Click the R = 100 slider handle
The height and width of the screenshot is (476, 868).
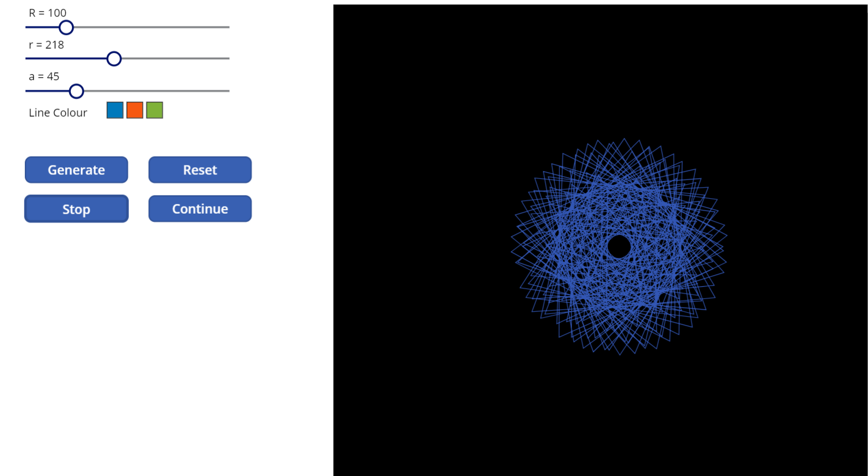pos(66,27)
